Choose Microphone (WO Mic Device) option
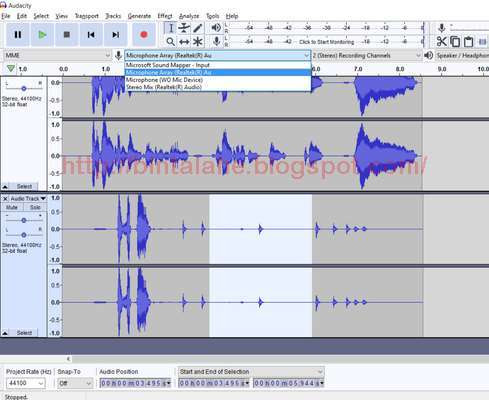 (x=218, y=80)
